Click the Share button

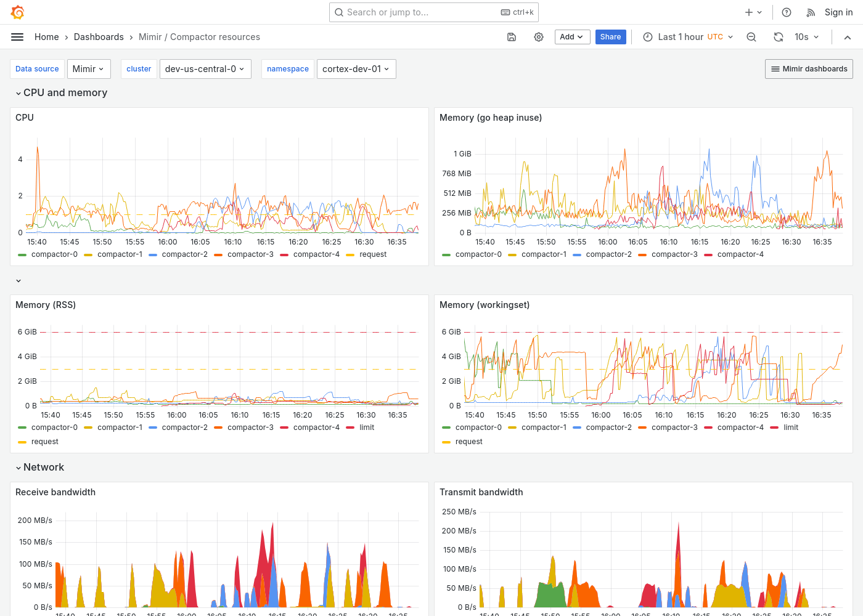[610, 37]
